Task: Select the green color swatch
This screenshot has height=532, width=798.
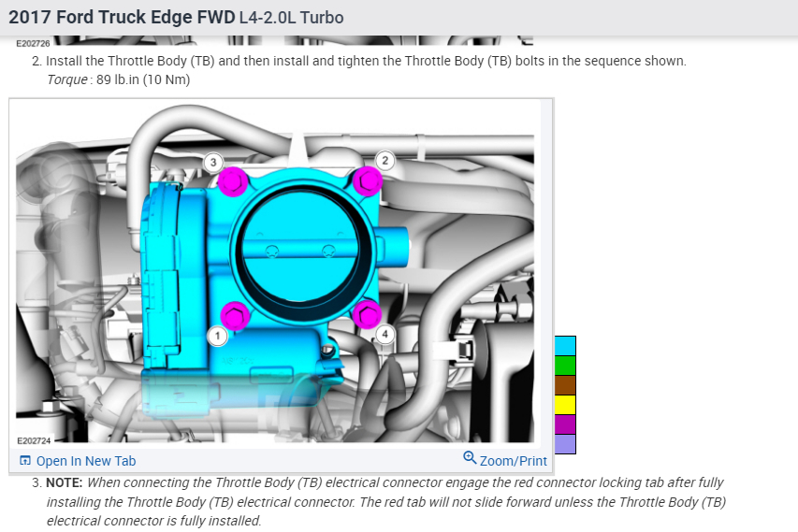Action: click(x=565, y=366)
